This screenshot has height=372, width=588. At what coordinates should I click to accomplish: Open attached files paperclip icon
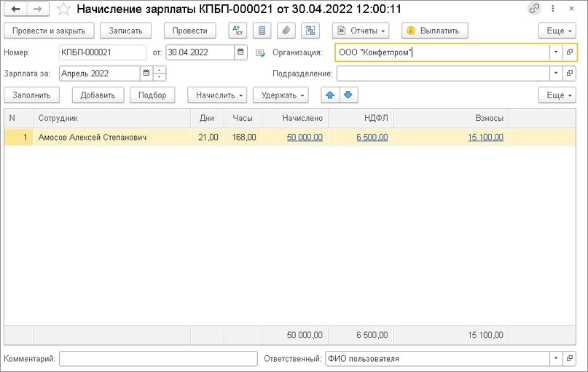point(286,31)
